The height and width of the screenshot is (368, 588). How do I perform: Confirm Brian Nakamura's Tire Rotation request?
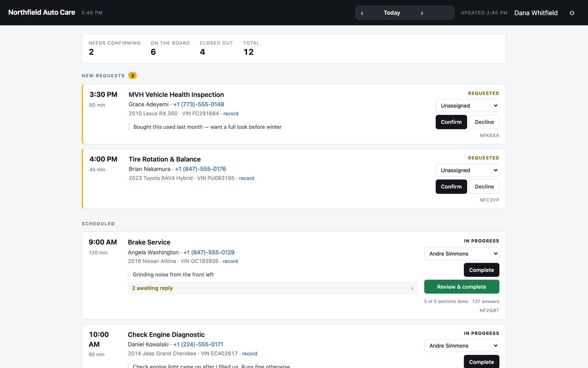[x=451, y=187]
